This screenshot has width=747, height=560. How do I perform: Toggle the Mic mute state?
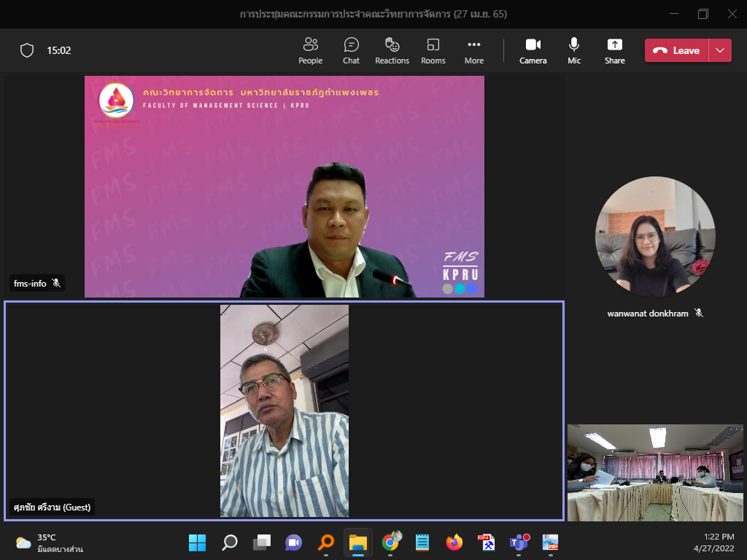click(574, 50)
